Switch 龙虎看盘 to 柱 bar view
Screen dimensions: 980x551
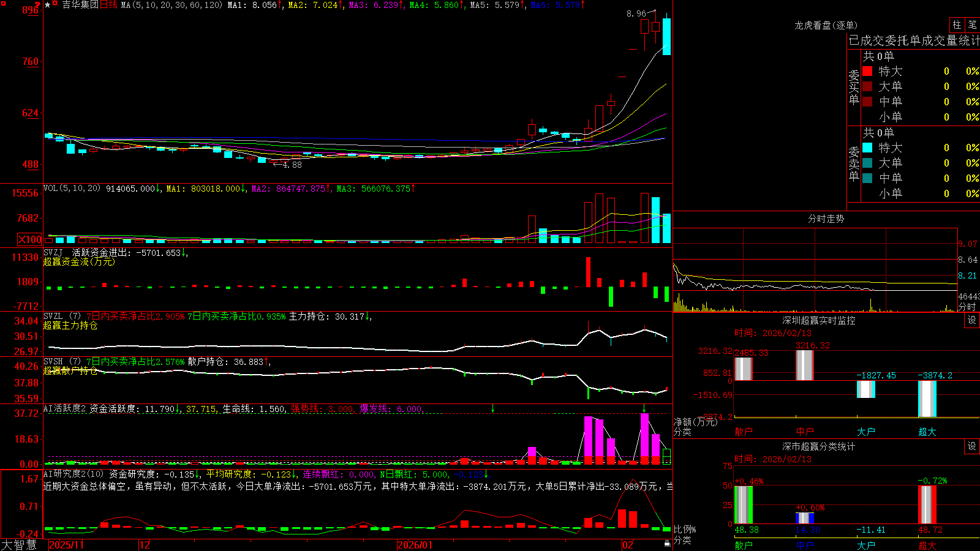pyautogui.click(x=957, y=24)
